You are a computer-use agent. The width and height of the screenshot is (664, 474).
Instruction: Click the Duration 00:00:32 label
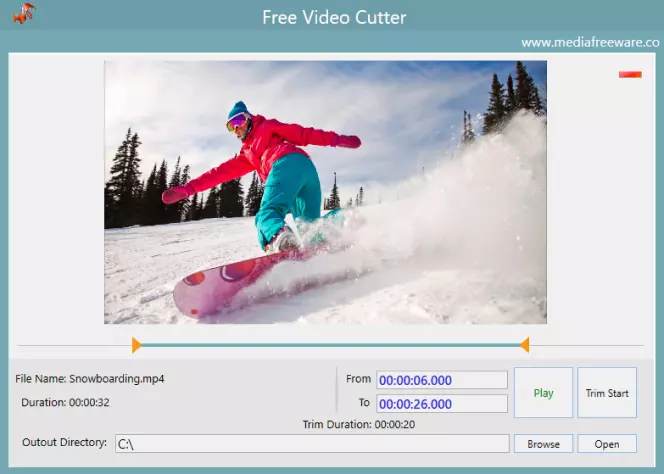[x=65, y=402]
